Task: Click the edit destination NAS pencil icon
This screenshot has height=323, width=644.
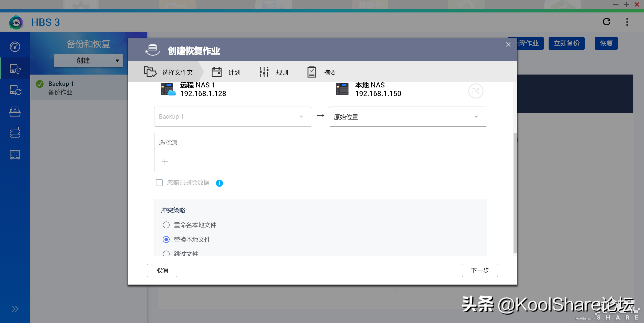Action: point(476,91)
